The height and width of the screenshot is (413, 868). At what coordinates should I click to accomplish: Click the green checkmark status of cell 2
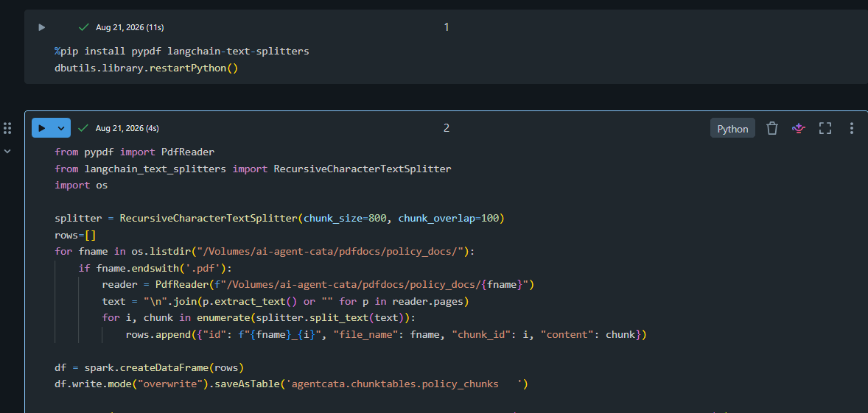(x=83, y=128)
